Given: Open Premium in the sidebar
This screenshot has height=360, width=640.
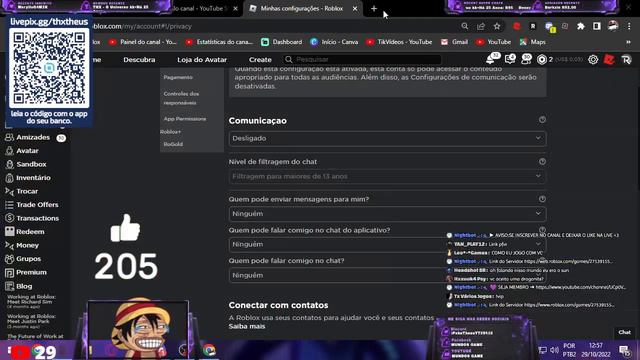Looking at the screenshot, I should tap(31, 272).
